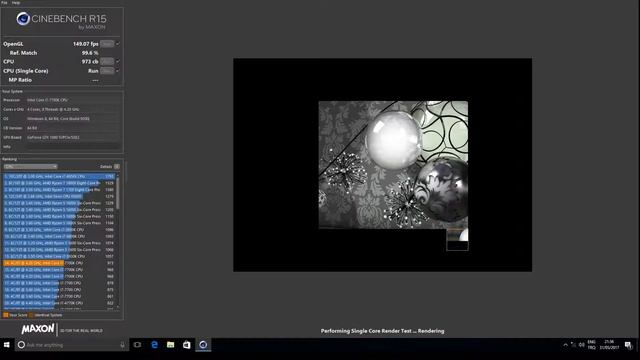The width and height of the screenshot is (640, 360).
Task: Open the taskbar clock and date
Action: pos(609,344)
